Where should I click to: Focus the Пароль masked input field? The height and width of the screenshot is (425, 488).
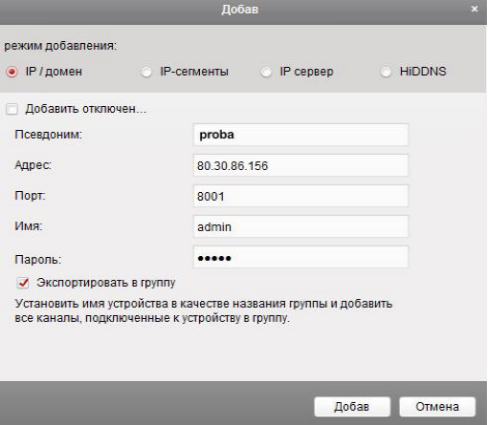[300, 257]
